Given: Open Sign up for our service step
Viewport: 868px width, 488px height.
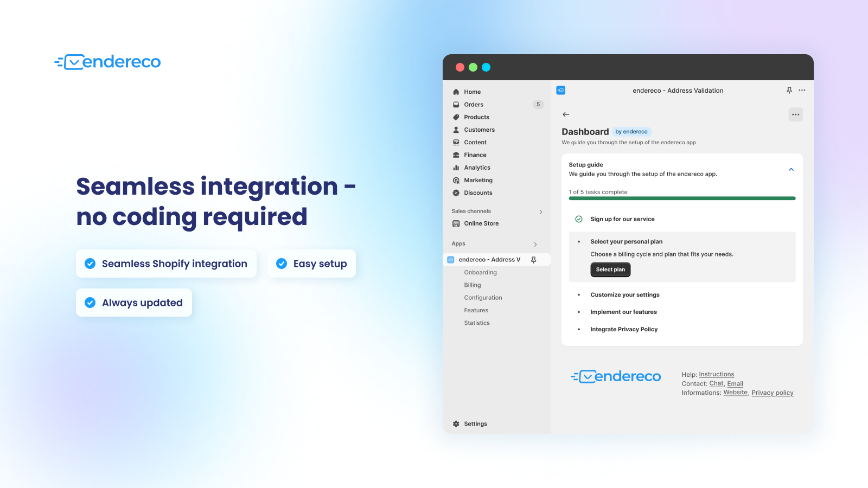Looking at the screenshot, I should 622,219.
